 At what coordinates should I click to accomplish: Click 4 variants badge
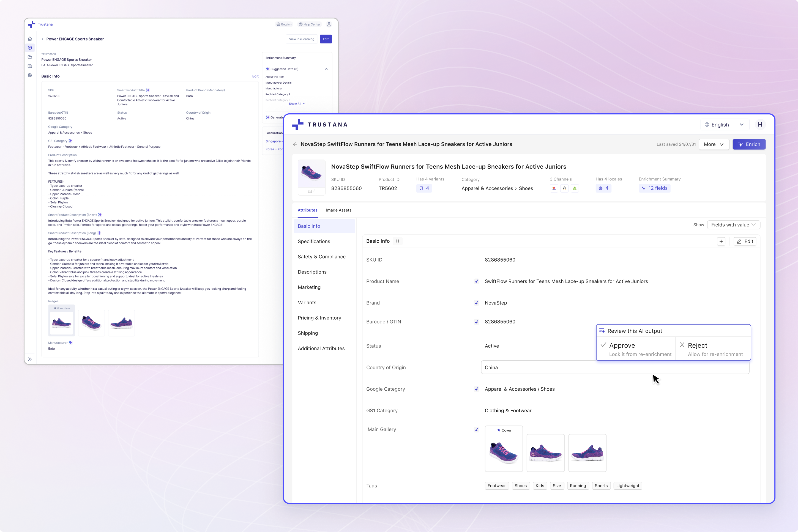tap(424, 188)
